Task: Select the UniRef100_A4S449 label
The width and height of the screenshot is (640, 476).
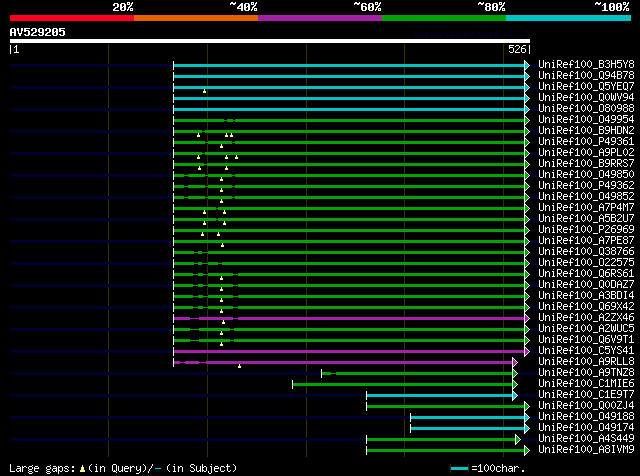Action: [x=586, y=439]
